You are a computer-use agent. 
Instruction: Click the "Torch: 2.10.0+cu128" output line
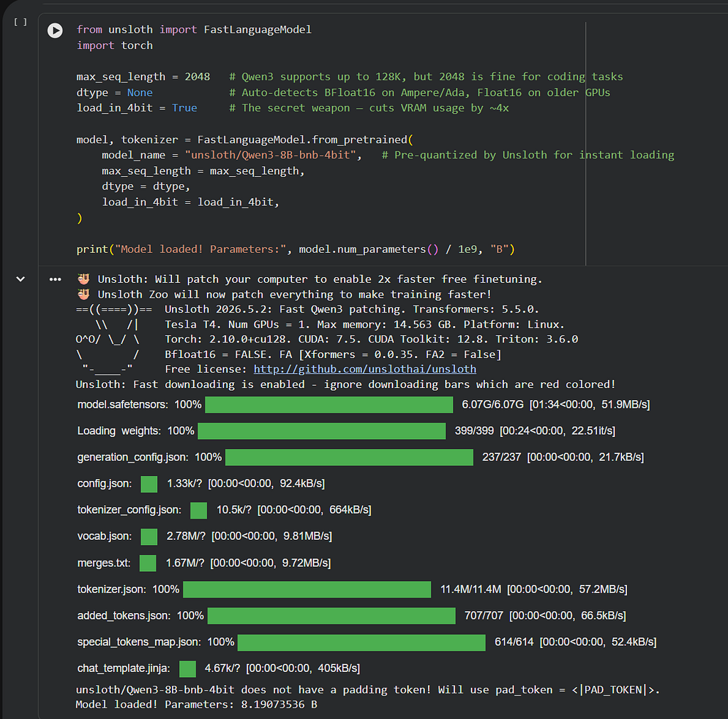(x=371, y=339)
